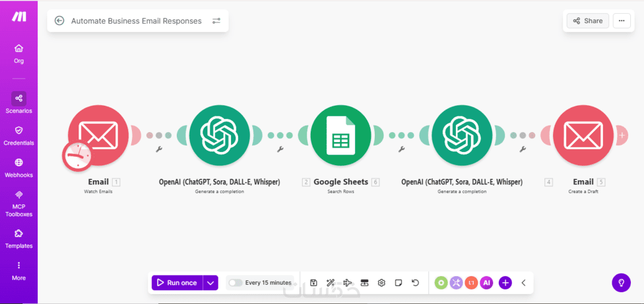Select the Google Sheets module

(x=340, y=135)
